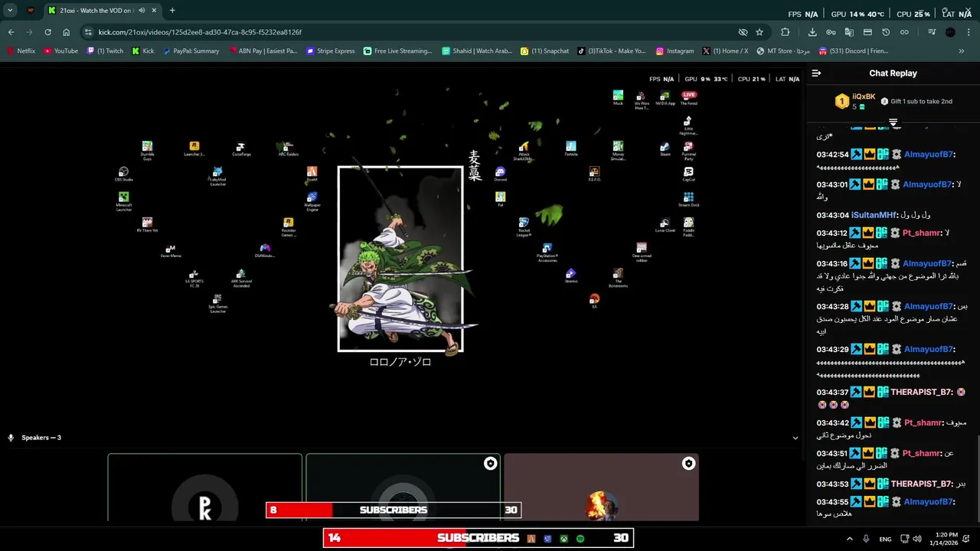Open the taskbar volume control

[x=917, y=539]
